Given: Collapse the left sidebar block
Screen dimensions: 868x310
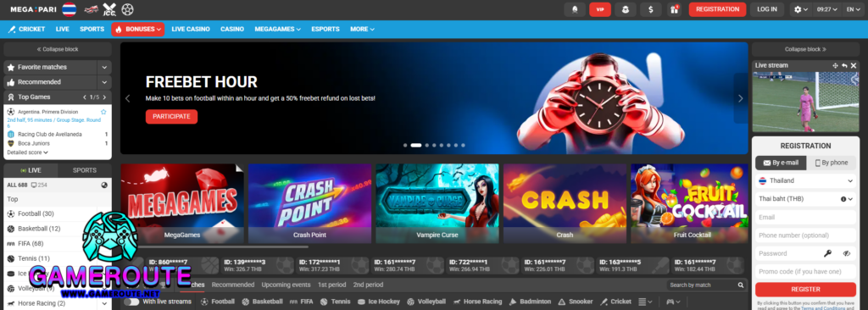Looking at the screenshot, I should coord(58,49).
